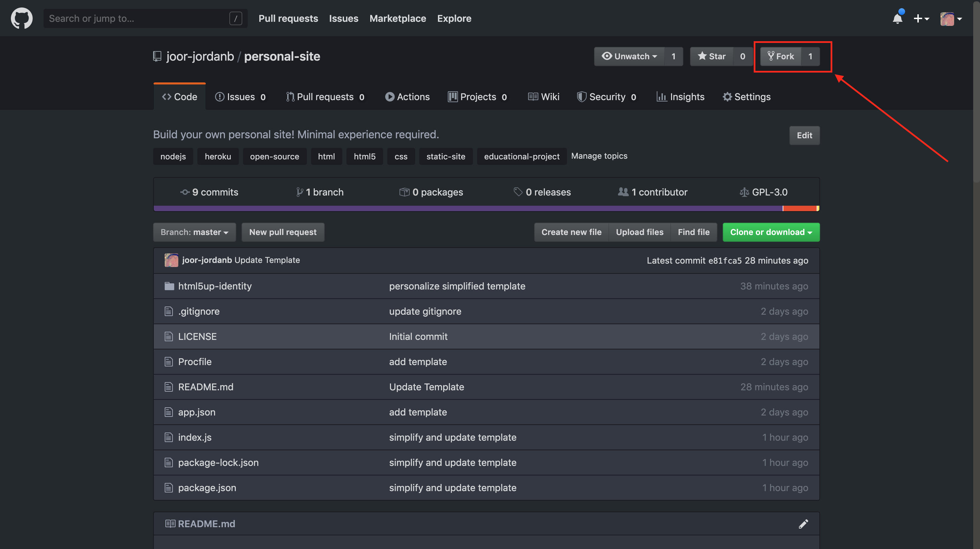This screenshot has width=980, height=549.
Task: Click Create new file button
Action: (x=571, y=232)
